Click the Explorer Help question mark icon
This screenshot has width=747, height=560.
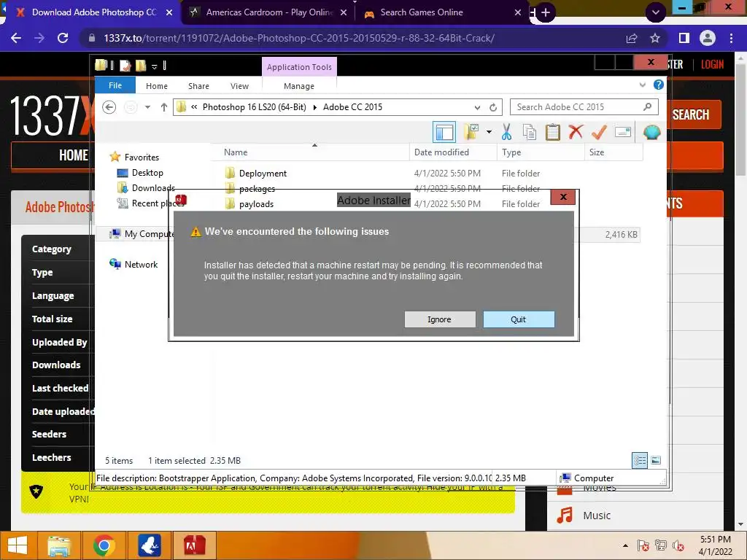(x=659, y=85)
